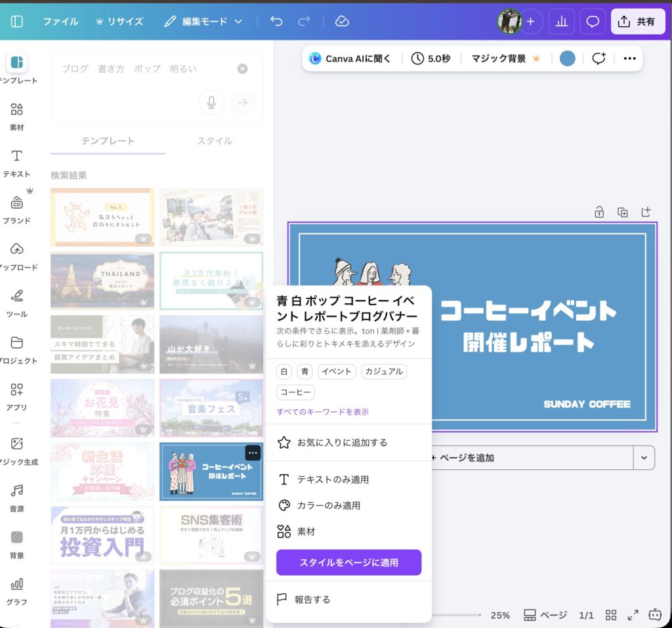Clear the search field with X icon
The image size is (672, 628).
click(243, 69)
